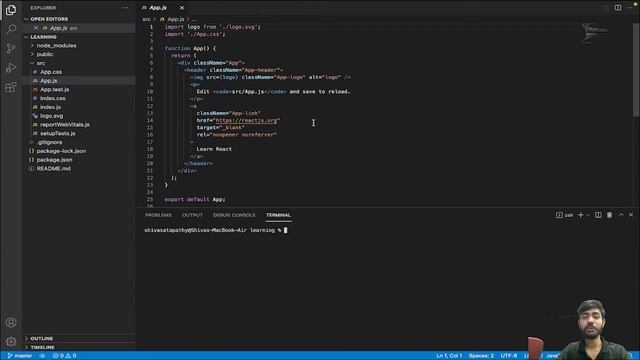This screenshot has width=640, height=360.
Task: Select the zsh terminal shell indicator
Action: tap(564, 215)
